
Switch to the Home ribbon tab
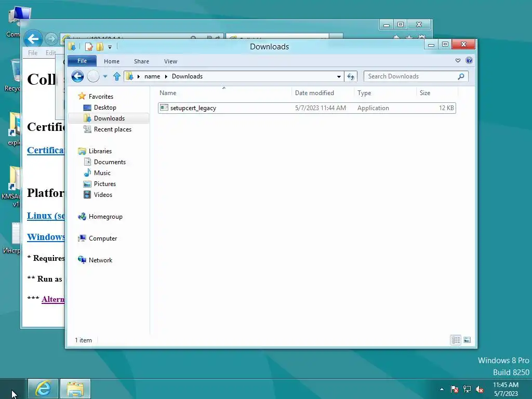(112, 61)
